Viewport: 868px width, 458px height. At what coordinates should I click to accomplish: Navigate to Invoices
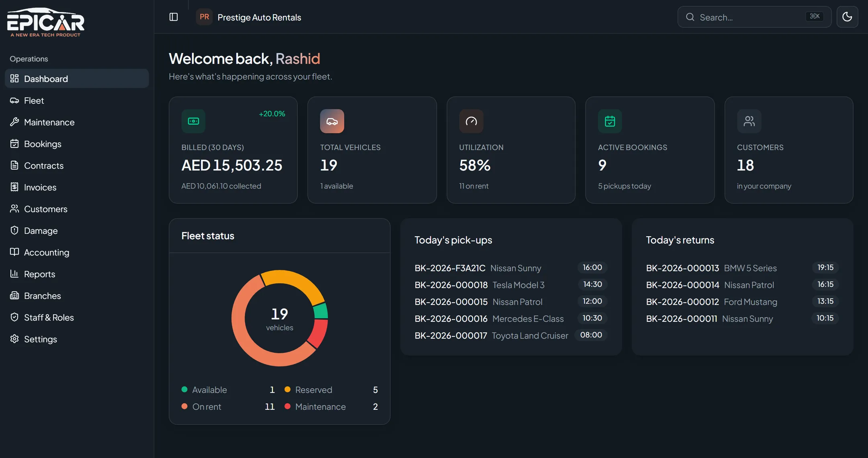77,187
